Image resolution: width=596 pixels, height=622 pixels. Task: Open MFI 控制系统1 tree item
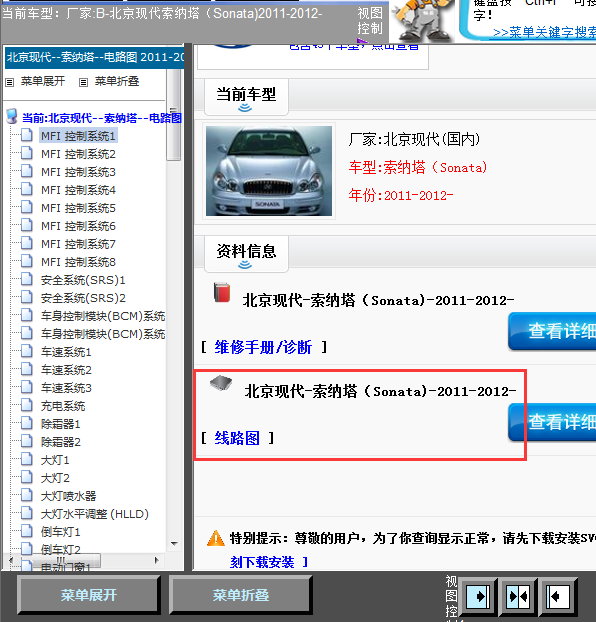pyautogui.click(x=78, y=136)
